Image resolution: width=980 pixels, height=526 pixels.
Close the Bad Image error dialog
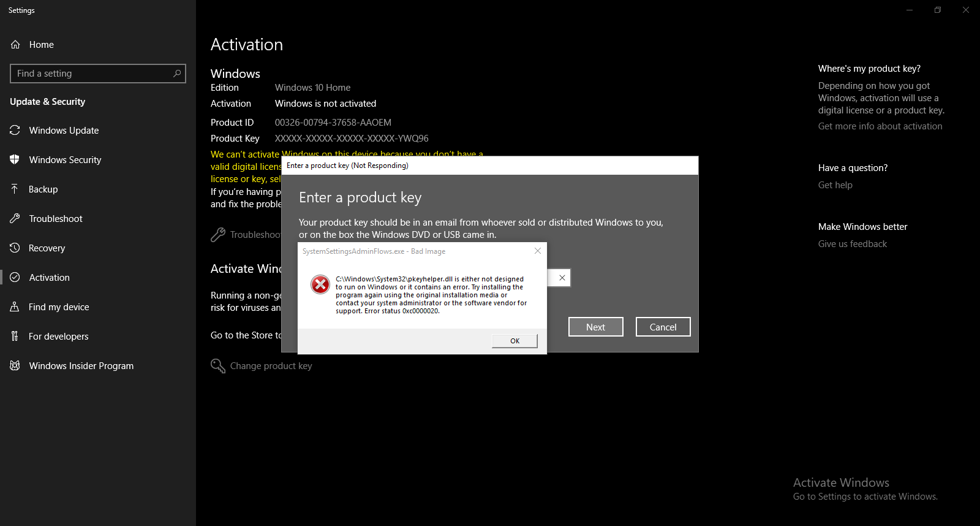pos(538,251)
